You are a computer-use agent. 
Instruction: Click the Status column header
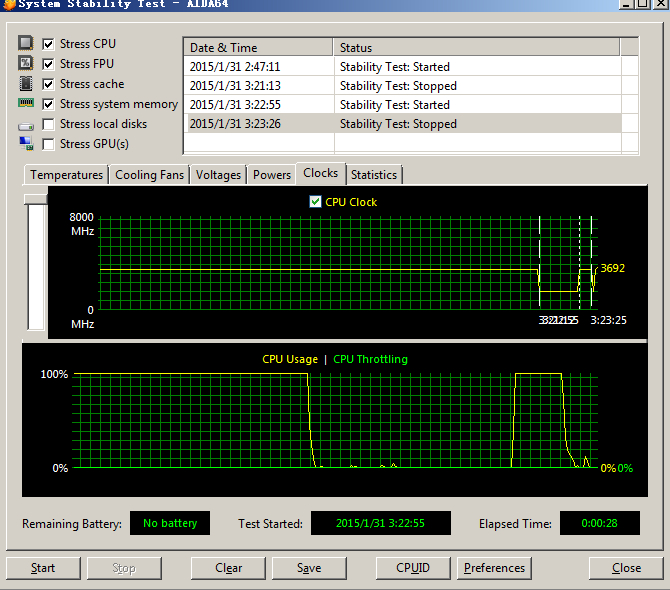pyautogui.click(x=476, y=47)
